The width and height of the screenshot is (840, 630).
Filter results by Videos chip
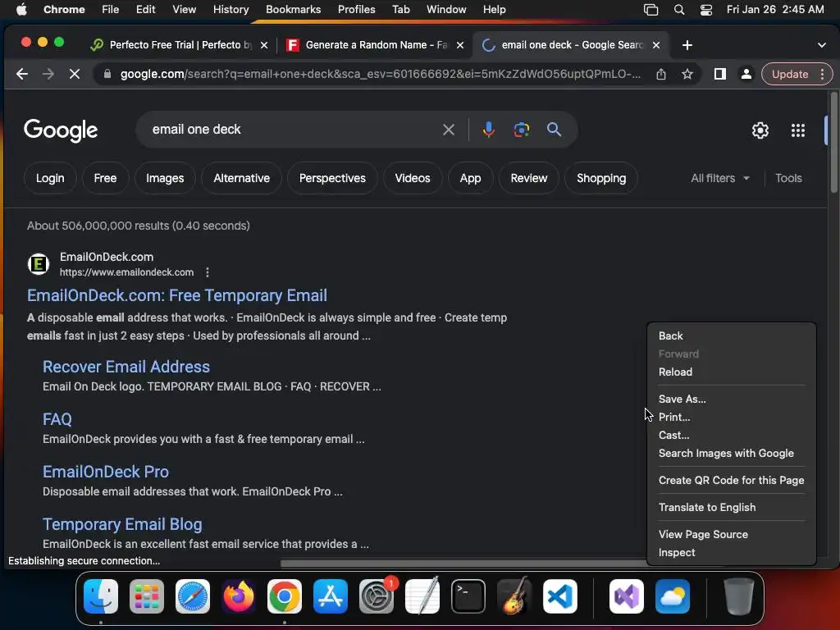(413, 178)
